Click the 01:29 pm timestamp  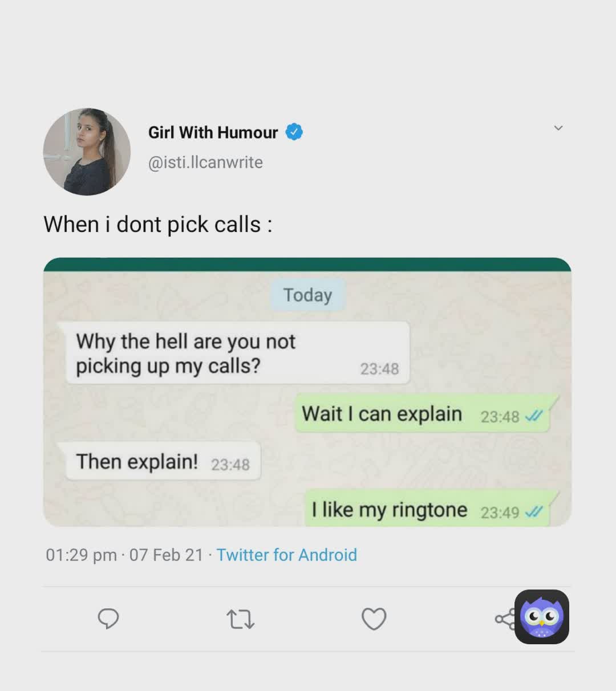coord(82,555)
